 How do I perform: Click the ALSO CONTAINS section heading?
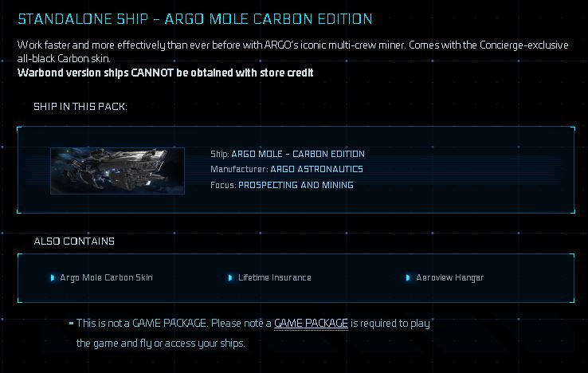74,241
